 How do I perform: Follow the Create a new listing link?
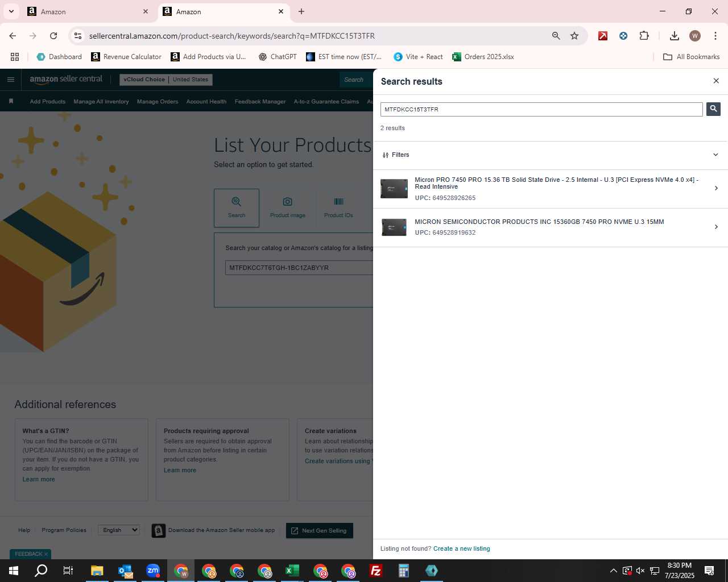coord(461,548)
